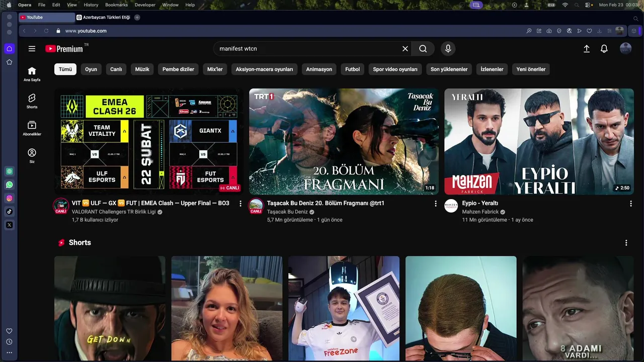Select Aksiyon-macera oyunları filter chip
The width and height of the screenshot is (644, 362).
pyautogui.click(x=264, y=69)
